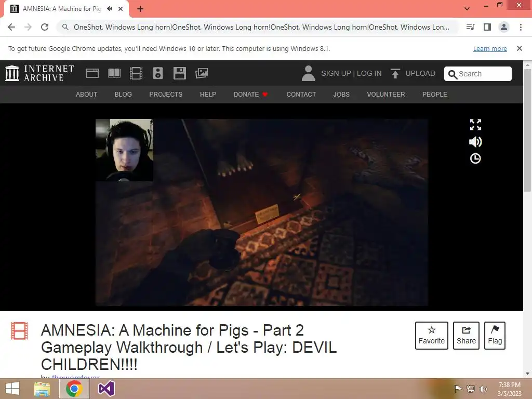The image size is (532, 399).
Task: Open the Web (Wayback) media icon
Action: point(92,73)
